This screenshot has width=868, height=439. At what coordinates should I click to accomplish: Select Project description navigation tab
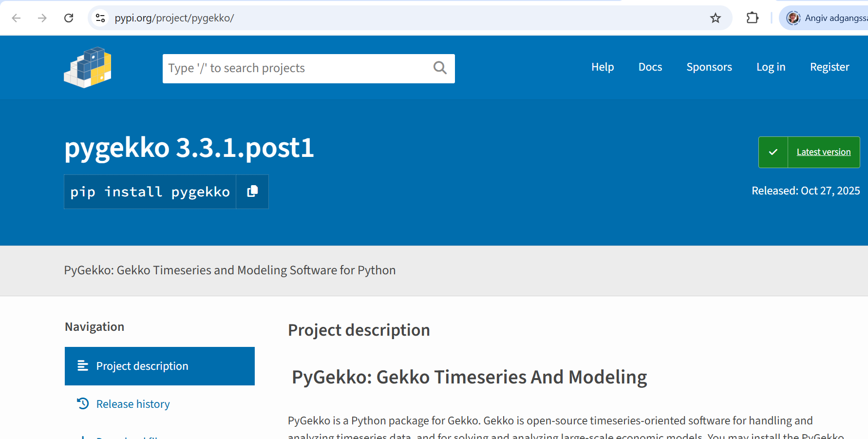pos(160,366)
